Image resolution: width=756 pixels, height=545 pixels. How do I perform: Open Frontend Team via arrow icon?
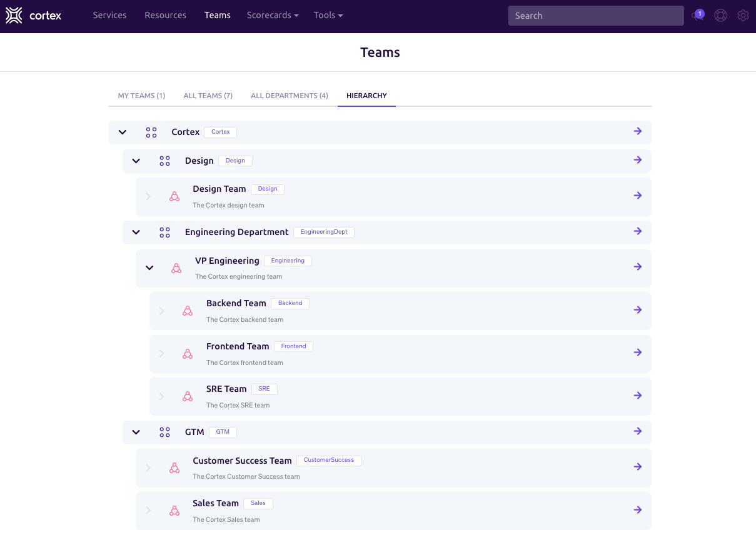tap(638, 352)
